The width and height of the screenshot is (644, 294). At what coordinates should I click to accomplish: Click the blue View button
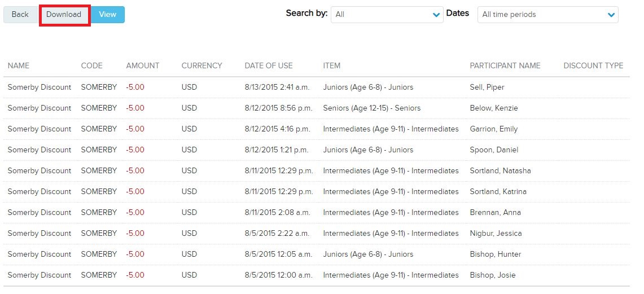point(108,14)
